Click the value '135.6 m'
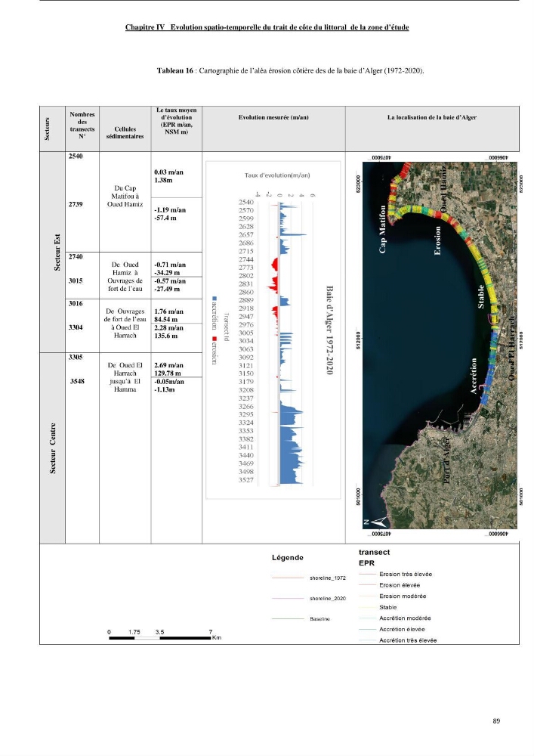The height and width of the screenshot is (756, 534). [166, 336]
